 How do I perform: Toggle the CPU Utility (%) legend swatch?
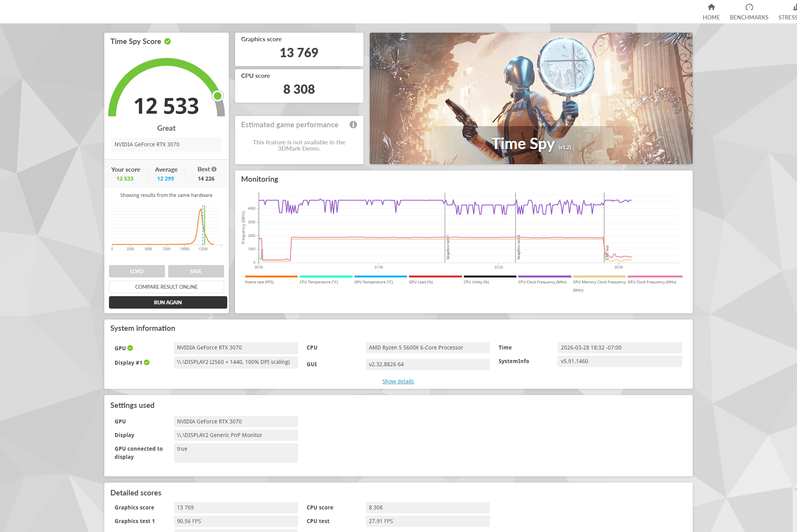point(490,276)
